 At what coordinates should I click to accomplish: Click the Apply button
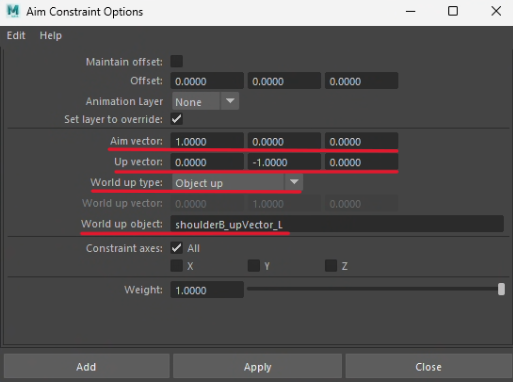coord(257,367)
